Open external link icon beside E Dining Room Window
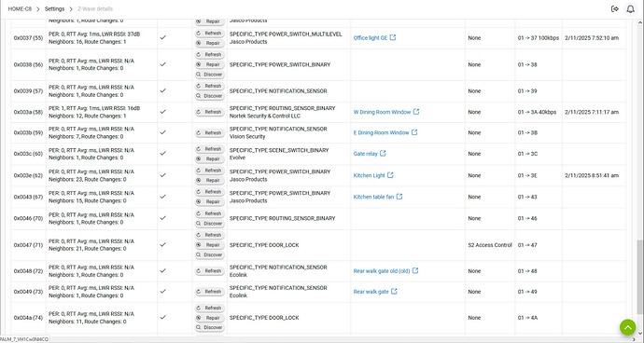This screenshot has width=644, height=343. [414, 132]
